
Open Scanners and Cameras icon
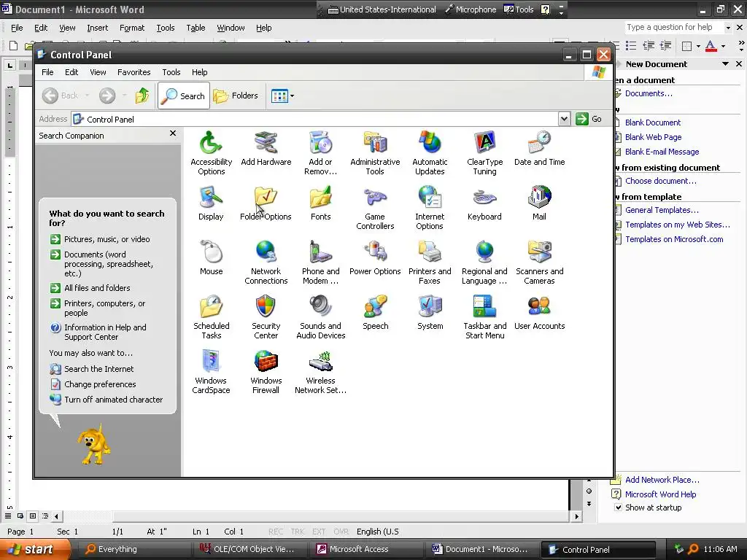pyautogui.click(x=539, y=262)
